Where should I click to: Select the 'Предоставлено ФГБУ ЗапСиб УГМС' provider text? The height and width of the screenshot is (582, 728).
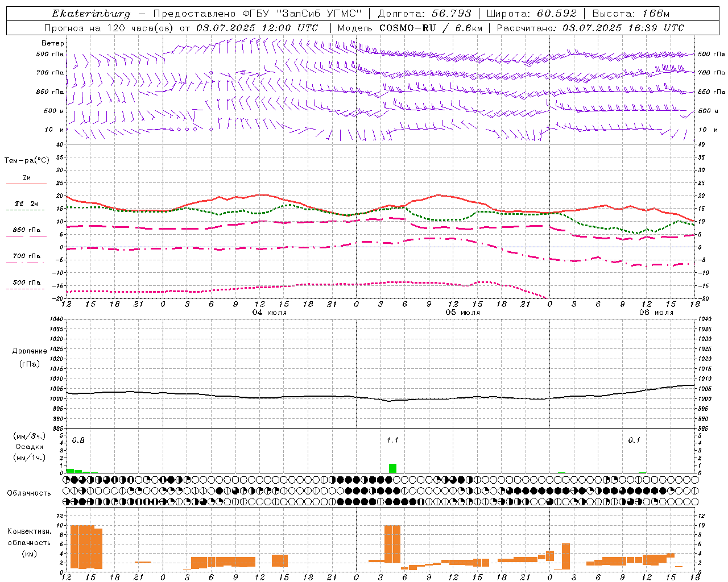258,14
